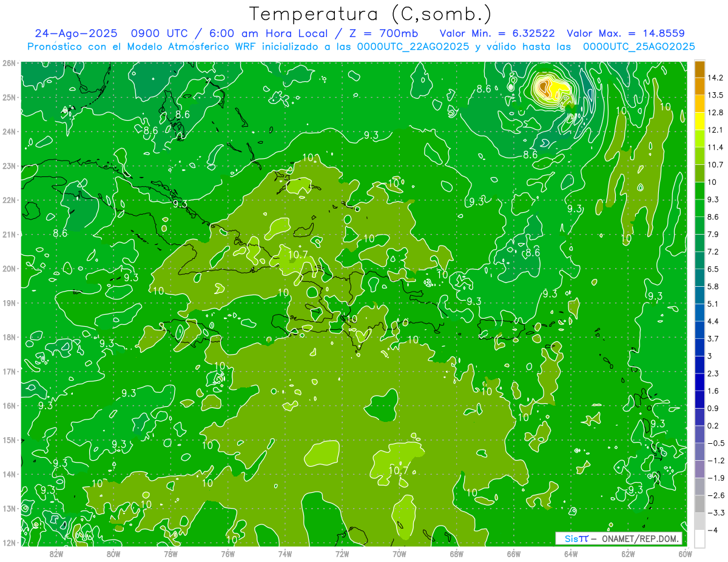The height and width of the screenshot is (562, 728).
Task: Click the "11.4" legend label
Action: (x=714, y=147)
